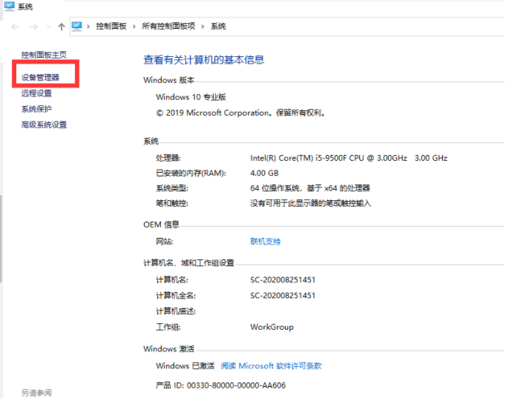Go back with the Back arrow
532x398 pixels.
16,27
